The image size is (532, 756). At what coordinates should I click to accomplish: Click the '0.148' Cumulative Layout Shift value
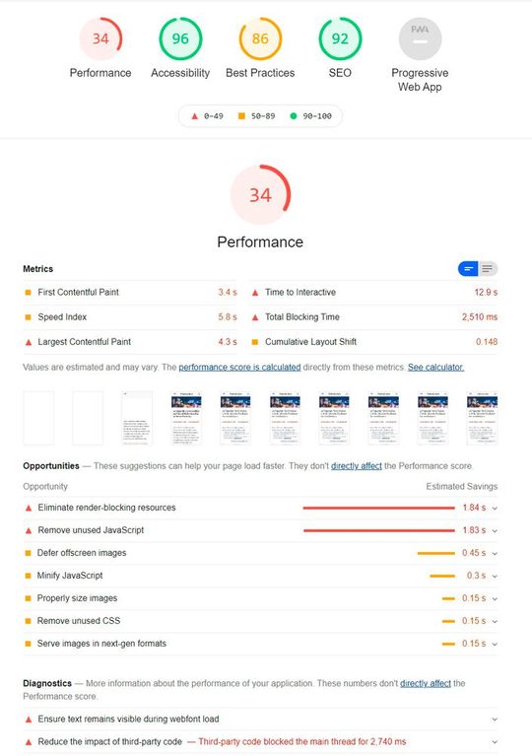point(487,342)
